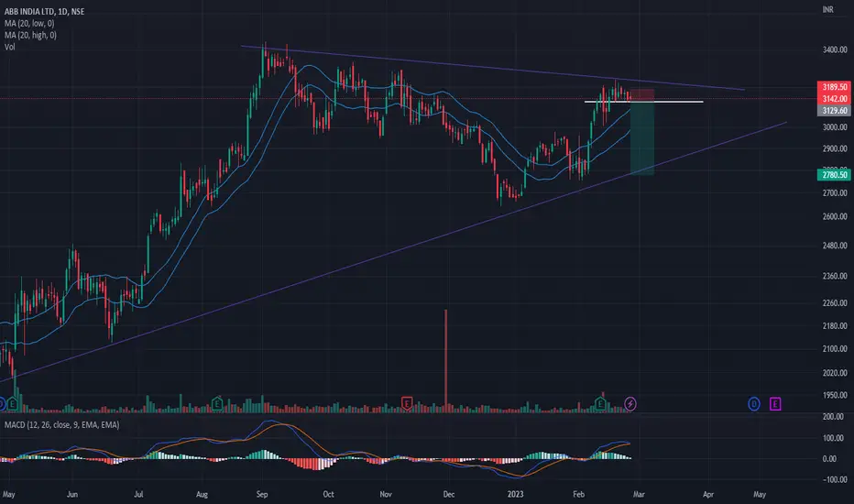The width and height of the screenshot is (854, 504).
Task: Click the purple lightning bolt event marker
Action: (630, 404)
